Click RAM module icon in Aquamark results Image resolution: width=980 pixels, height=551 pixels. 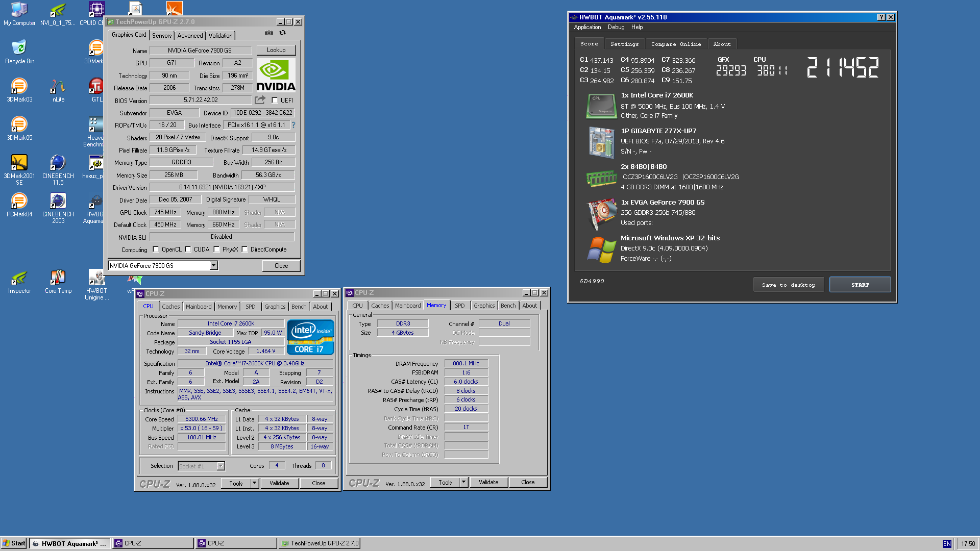601,178
